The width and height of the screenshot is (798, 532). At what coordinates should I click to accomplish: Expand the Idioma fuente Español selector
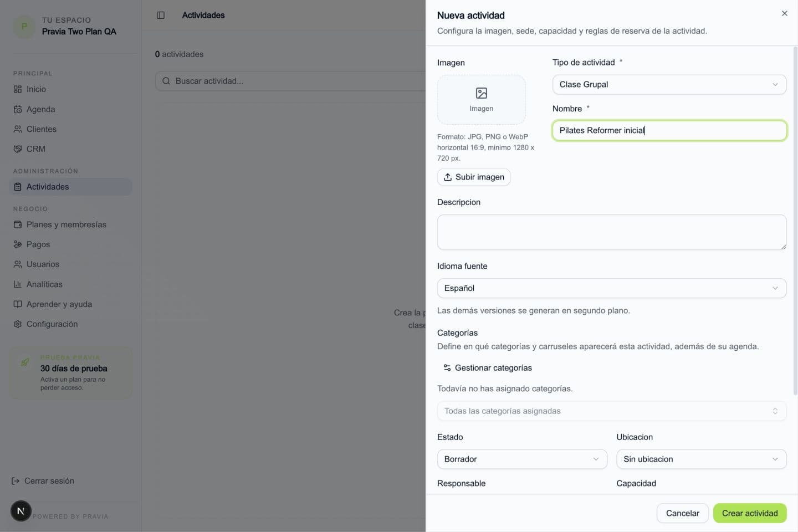pyautogui.click(x=612, y=288)
